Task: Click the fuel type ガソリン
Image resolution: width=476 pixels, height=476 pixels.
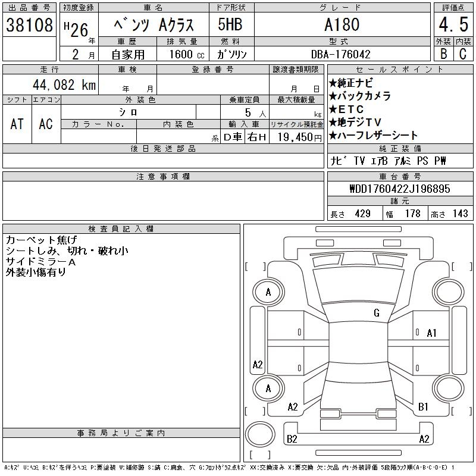Action: [x=231, y=54]
